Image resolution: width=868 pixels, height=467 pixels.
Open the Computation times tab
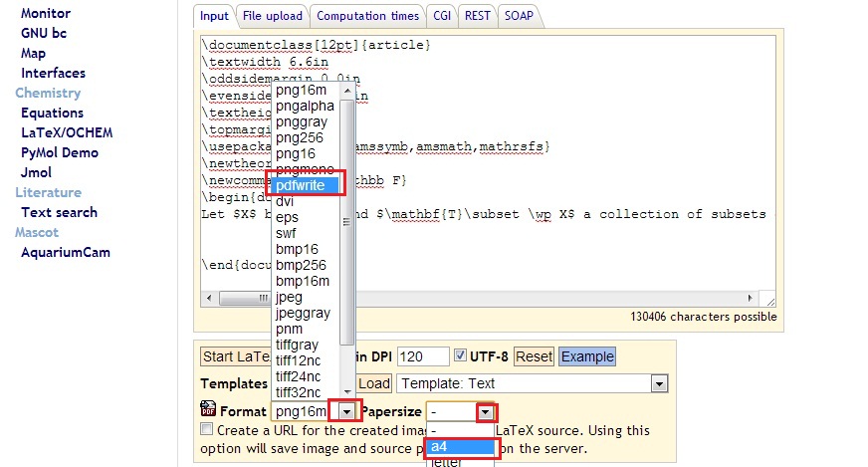click(367, 16)
